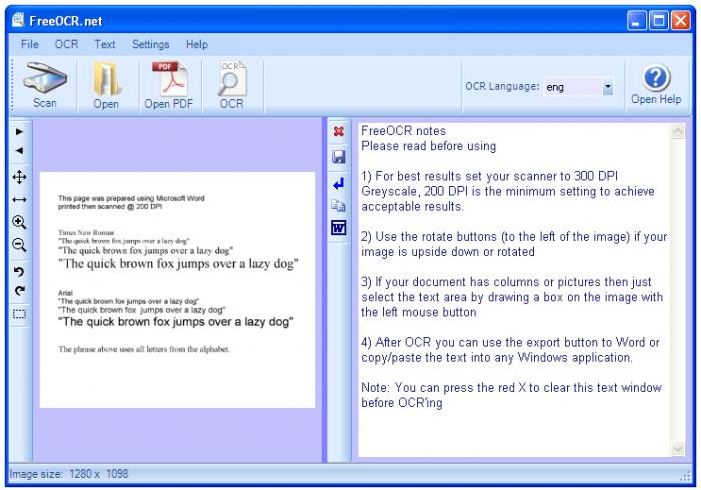Minimize the FreeOCR.net window
701x490 pixels.
[636, 21]
